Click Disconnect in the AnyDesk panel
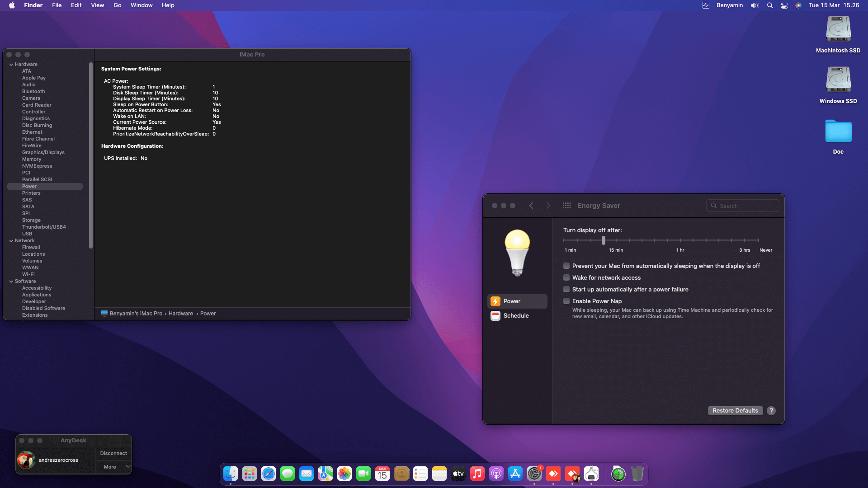The height and width of the screenshot is (488, 868). 113,454
